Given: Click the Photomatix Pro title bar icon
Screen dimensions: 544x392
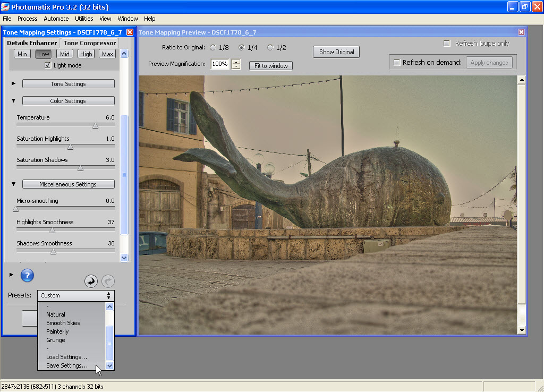Looking at the screenshot, I should pos(5,7).
